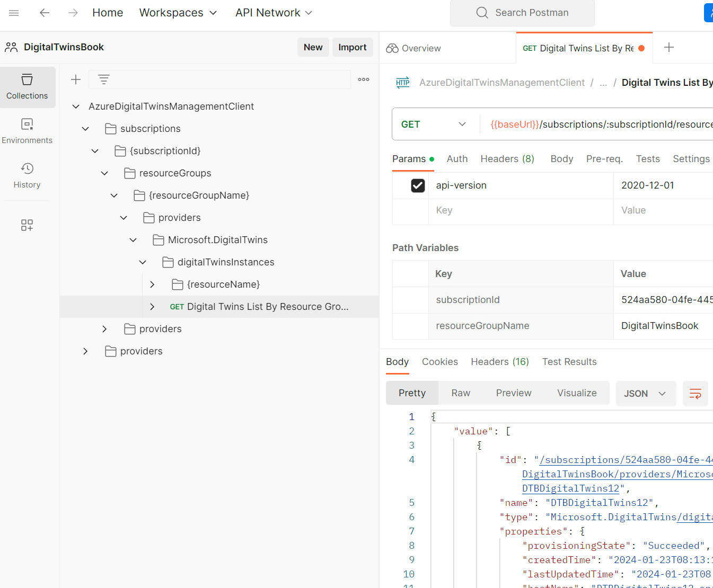Click the request URL field
Image resolution: width=713 pixels, height=588 pixels.
pos(596,124)
